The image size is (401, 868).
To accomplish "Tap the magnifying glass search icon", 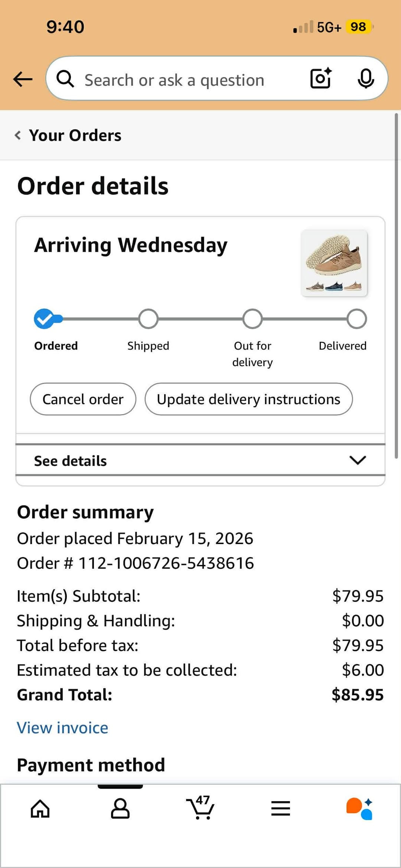I will pos(65,79).
